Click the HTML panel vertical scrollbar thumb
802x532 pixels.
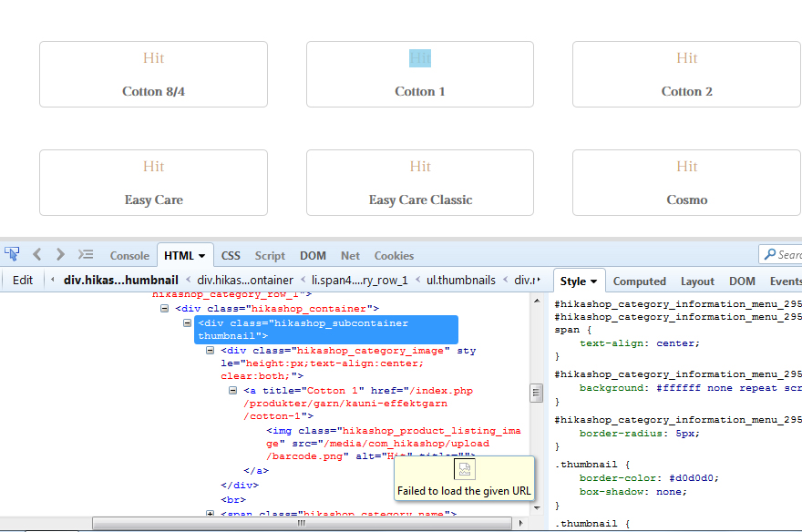tap(537, 393)
